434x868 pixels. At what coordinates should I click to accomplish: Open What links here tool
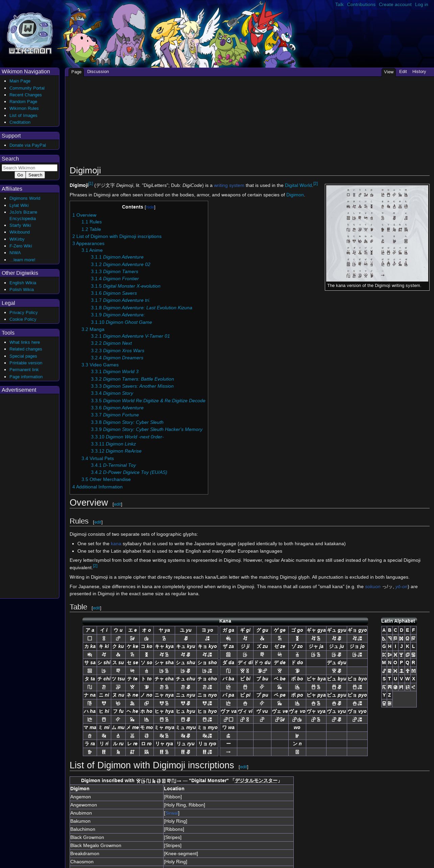(x=25, y=342)
